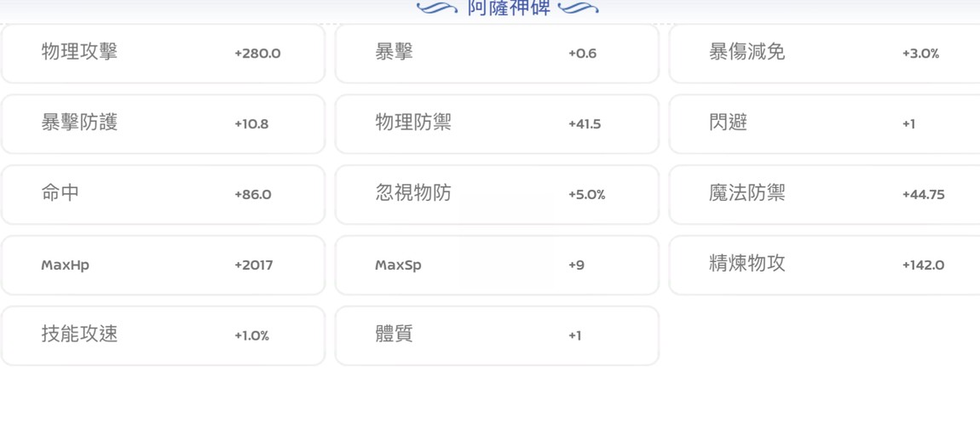Click the +280.0 physical attack value
The height and width of the screenshot is (435, 980).
click(x=257, y=54)
